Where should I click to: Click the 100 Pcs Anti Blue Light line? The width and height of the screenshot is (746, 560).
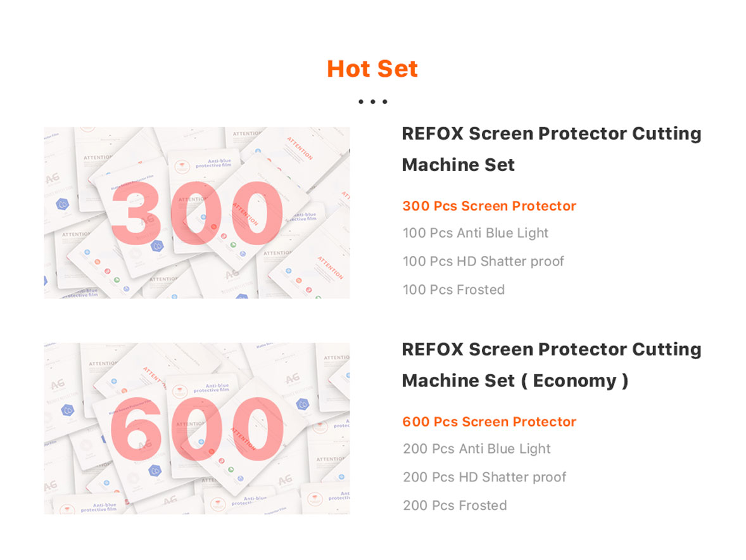click(475, 233)
